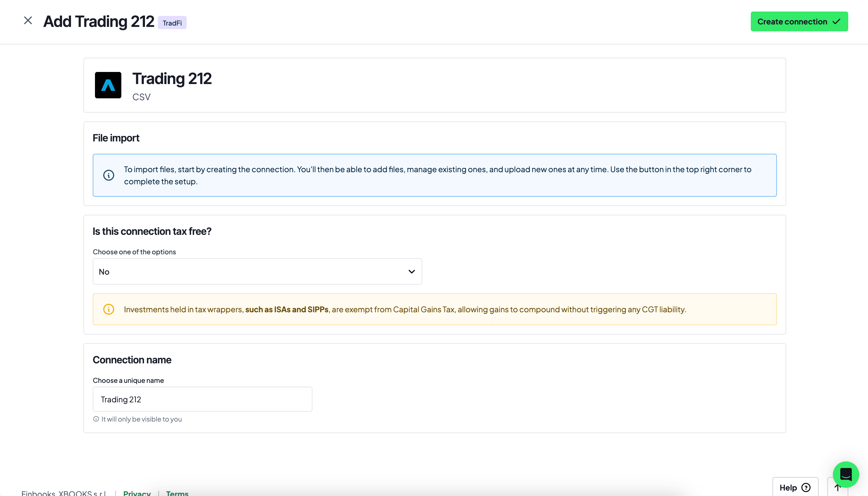This screenshot has width=868, height=496.
Task: Open the Terms link in footer
Action: [x=177, y=493]
